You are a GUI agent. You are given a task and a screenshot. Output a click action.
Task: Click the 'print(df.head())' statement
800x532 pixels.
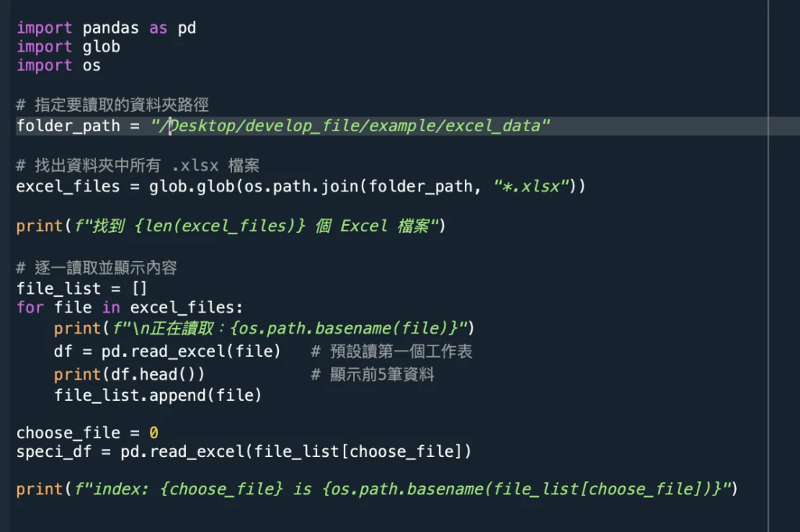click(x=130, y=375)
